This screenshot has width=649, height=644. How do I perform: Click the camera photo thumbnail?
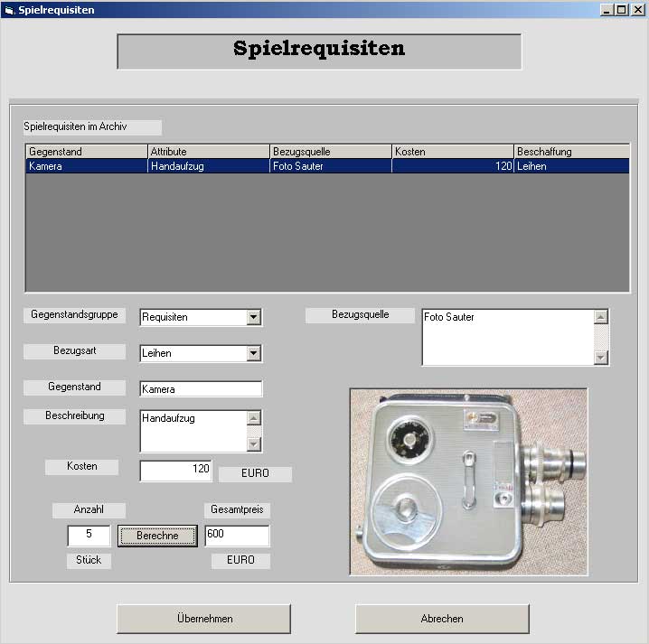click(468, 481)
